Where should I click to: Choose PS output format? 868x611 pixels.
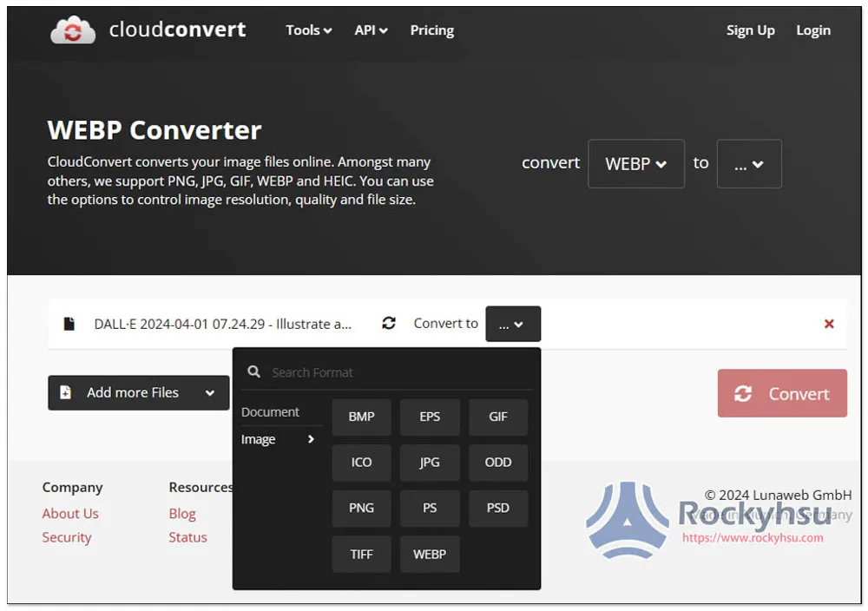point(430,508)
